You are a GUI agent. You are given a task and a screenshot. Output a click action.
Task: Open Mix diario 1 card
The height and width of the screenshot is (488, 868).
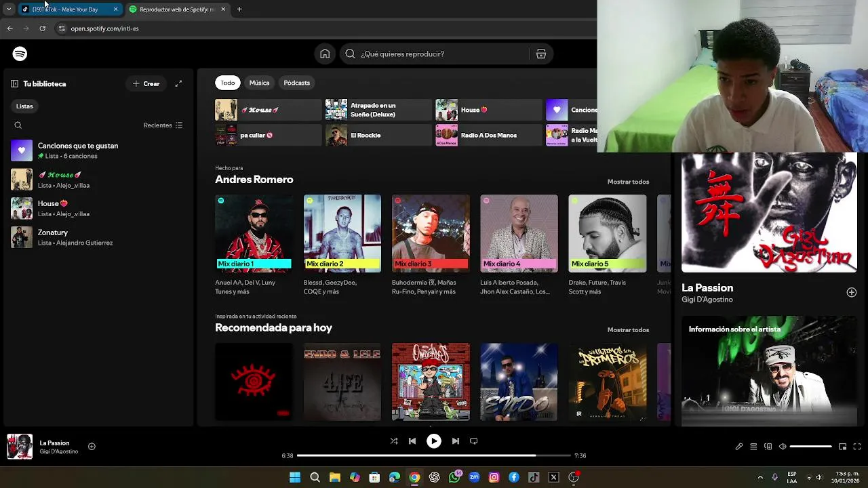(x=254, y=245)
